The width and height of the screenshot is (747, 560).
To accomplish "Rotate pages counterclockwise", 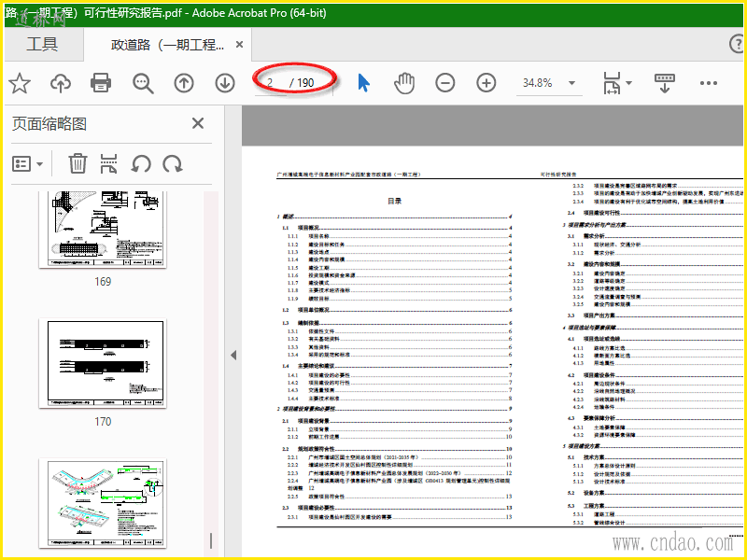I will tap(141, 164).
